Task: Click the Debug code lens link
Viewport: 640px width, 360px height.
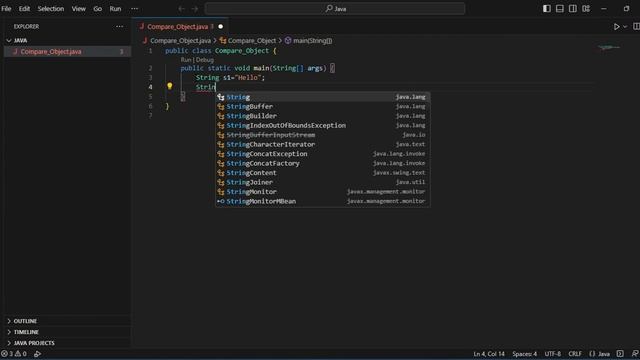Action: pyautogui.click(x=204, y=60)
